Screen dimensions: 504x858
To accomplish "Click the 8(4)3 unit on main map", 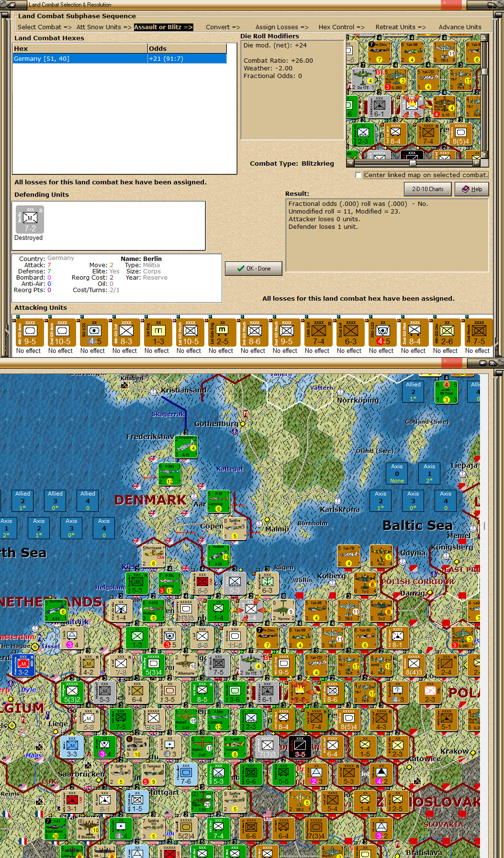I will click(414, 665).
